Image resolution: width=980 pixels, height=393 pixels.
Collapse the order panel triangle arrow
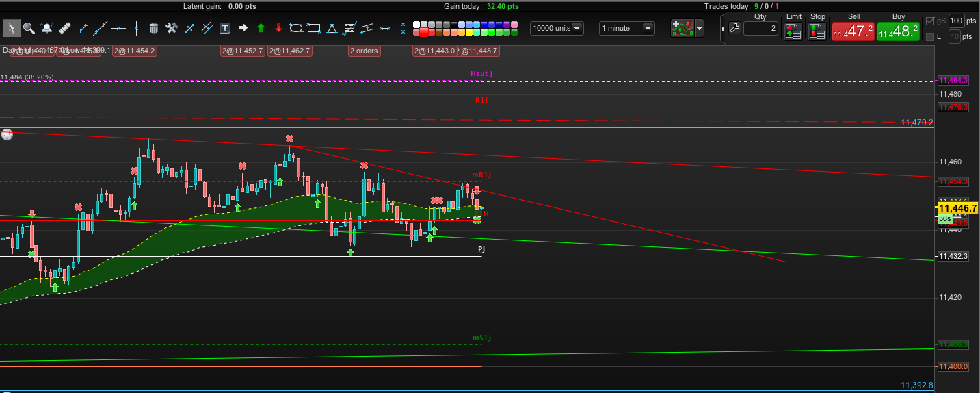(724, 29)
